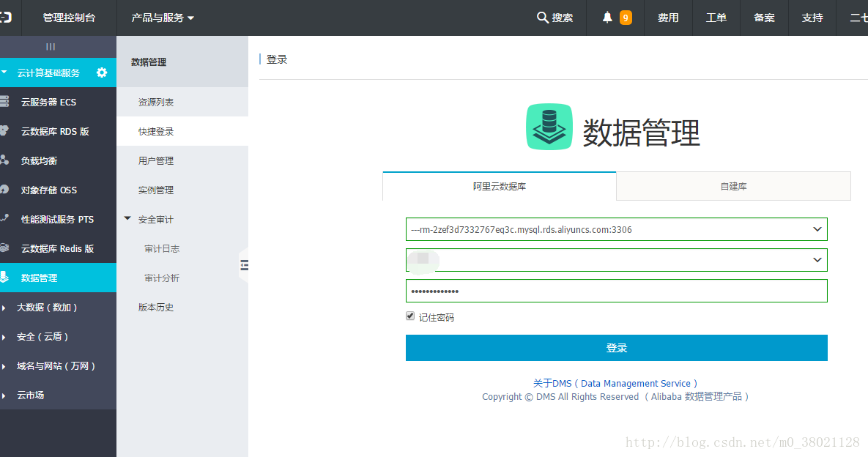
Task: Open notifications bell icon
Action: [607, 18]
